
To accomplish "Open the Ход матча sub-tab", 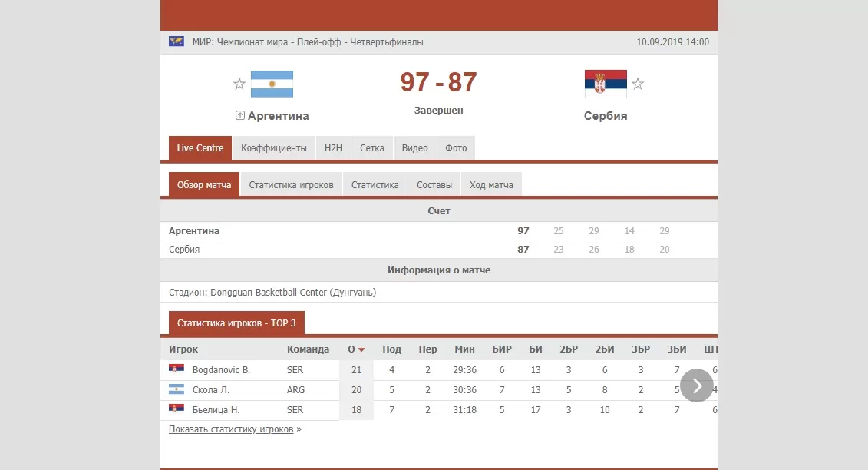I will (x=491, y=185).
